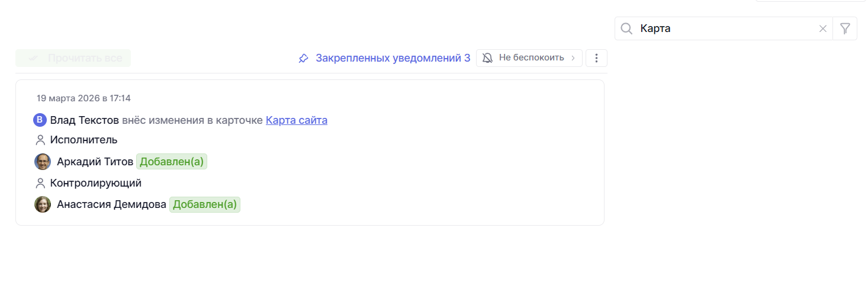Click the magnifier search icon
The width and height of the screenshot is (868, 295).
click(626, 28)
